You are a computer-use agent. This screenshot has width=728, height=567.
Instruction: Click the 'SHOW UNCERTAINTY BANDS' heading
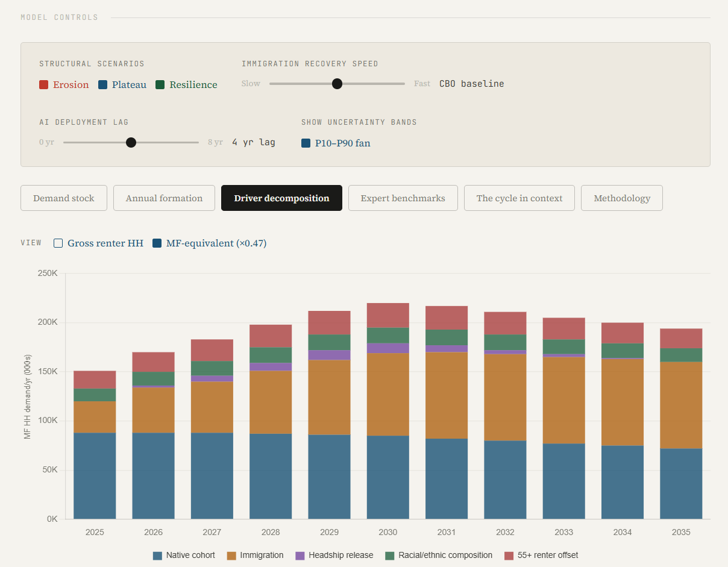[359, 122]
